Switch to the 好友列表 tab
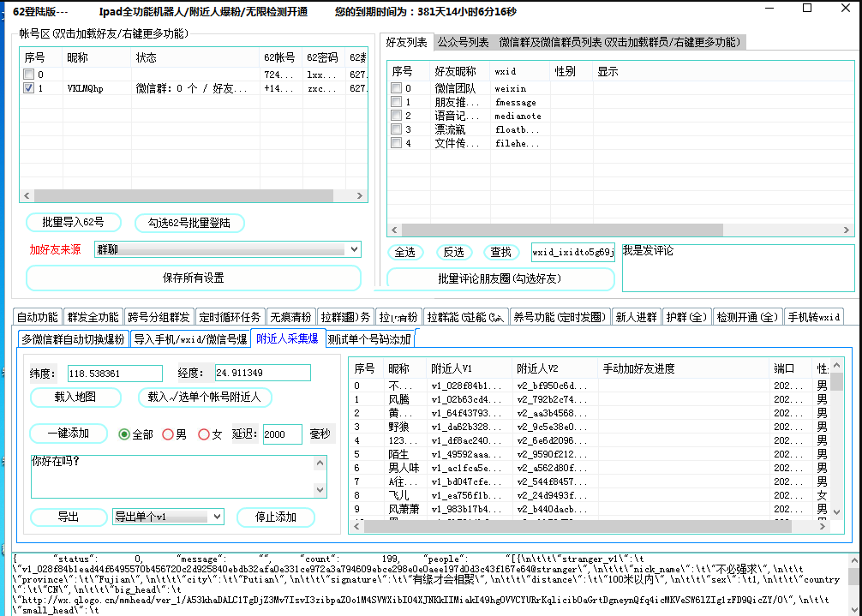Image resolution: width=862 pixels, height=616 pixels. pos(406,42)
